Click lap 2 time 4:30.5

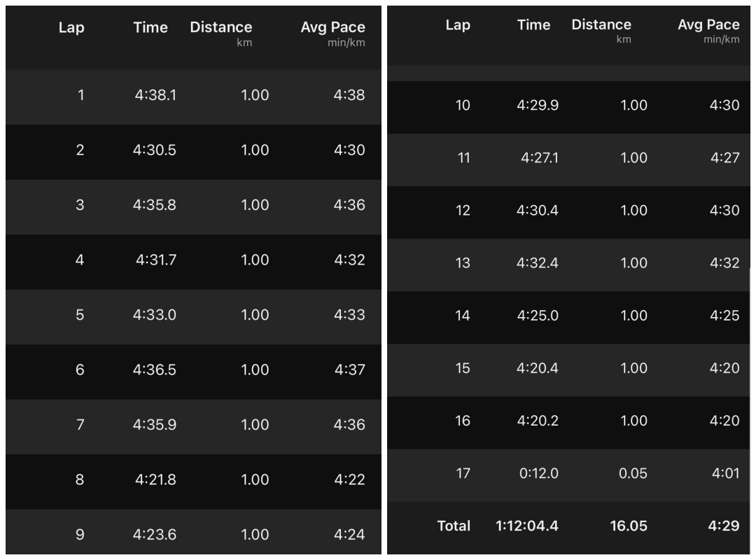click(x=155, y=150)
